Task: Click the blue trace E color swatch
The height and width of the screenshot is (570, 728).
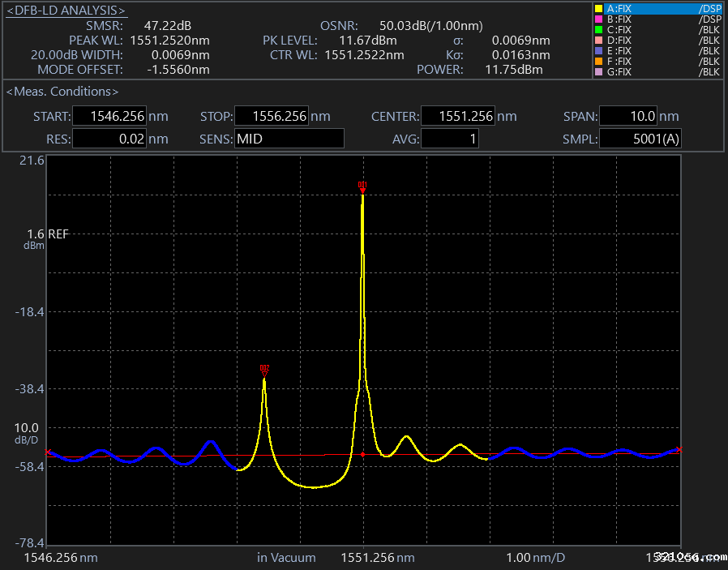Action: tap(599, 51)
